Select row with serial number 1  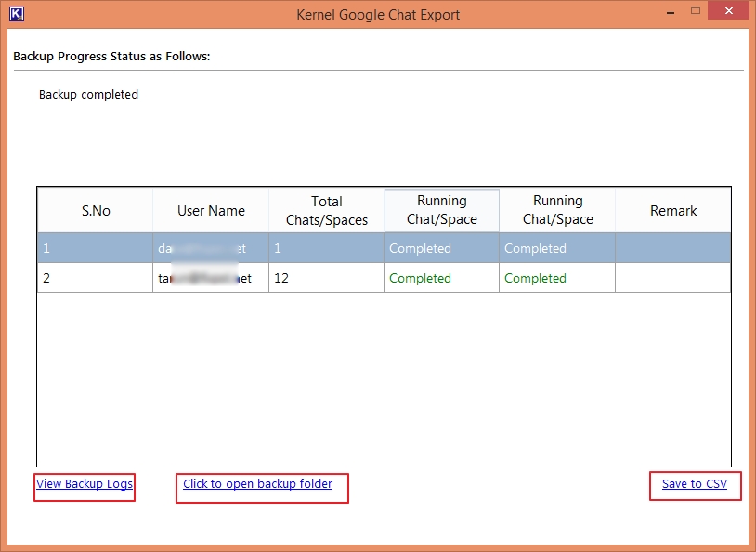point(384,248)
